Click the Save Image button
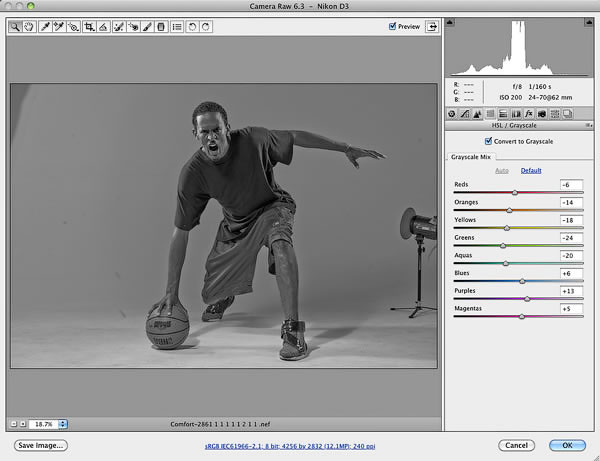The height and width of the screenshot is (461, 600). click(x=40, y=445)
